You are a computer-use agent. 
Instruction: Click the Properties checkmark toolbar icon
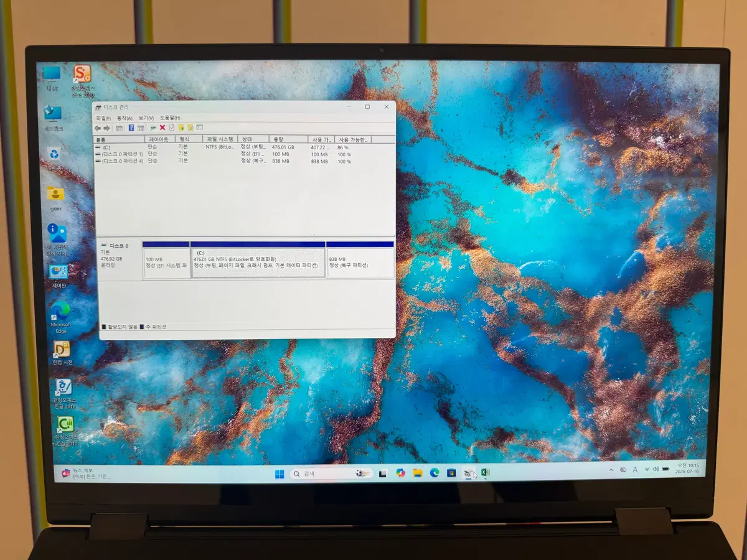pos(172,128)
